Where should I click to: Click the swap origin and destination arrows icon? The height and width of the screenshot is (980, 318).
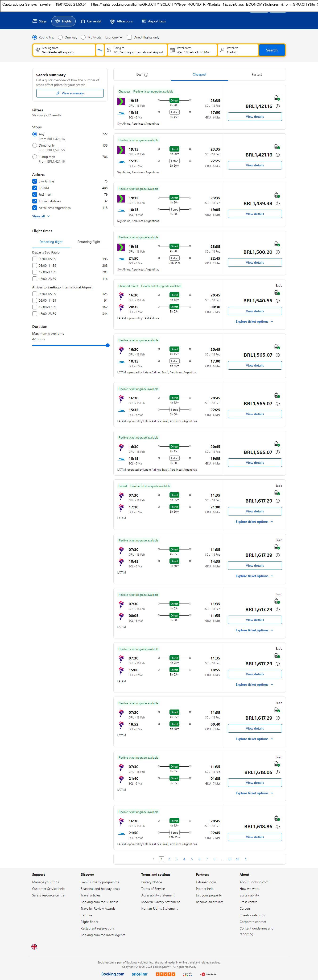pos(100,50)
